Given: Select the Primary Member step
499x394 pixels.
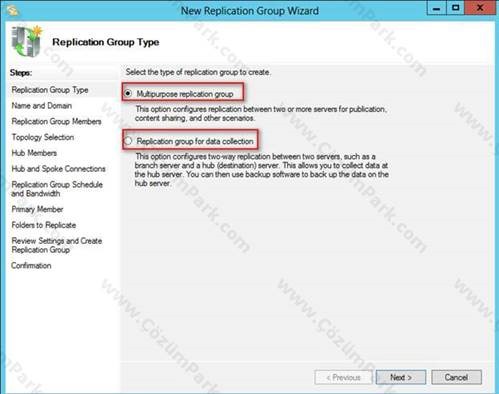Looking at the screenshot, I should click(x=37, y=209).
